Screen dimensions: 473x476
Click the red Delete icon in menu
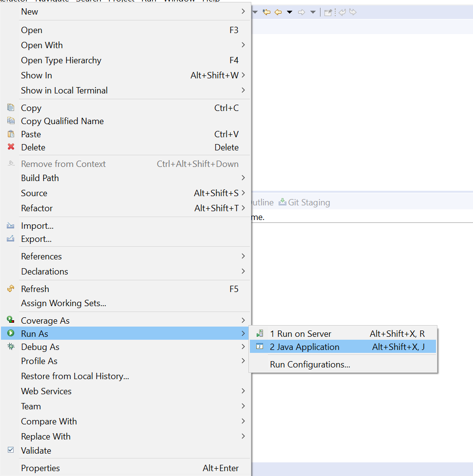(x=11, y=147)
